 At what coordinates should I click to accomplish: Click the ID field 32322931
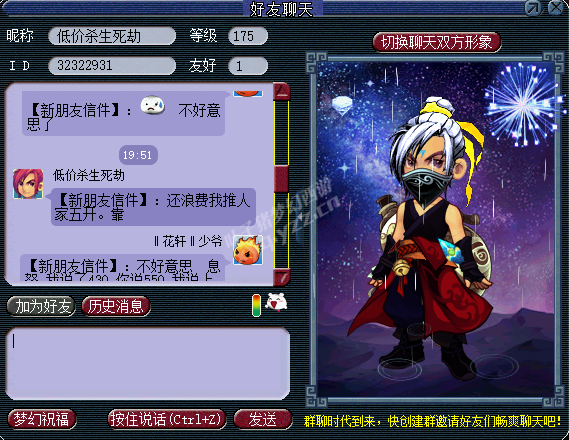coord(112,66)
